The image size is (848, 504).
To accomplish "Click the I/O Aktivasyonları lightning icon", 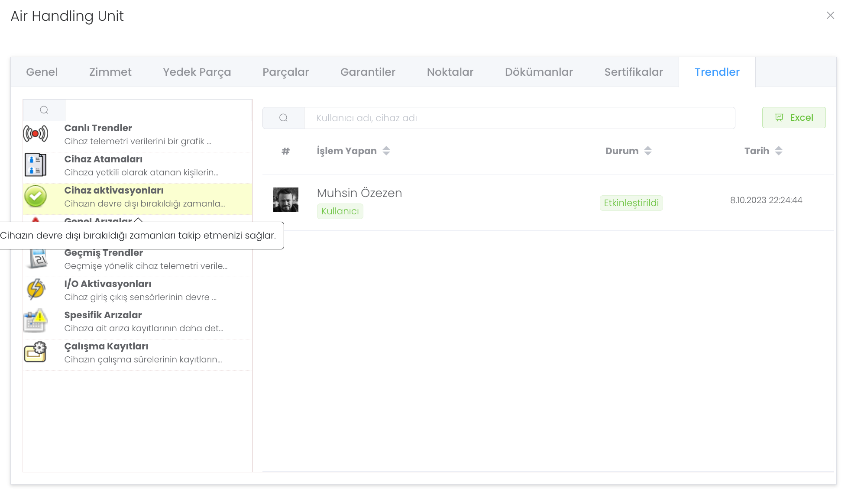I will [x=36, y=290].
